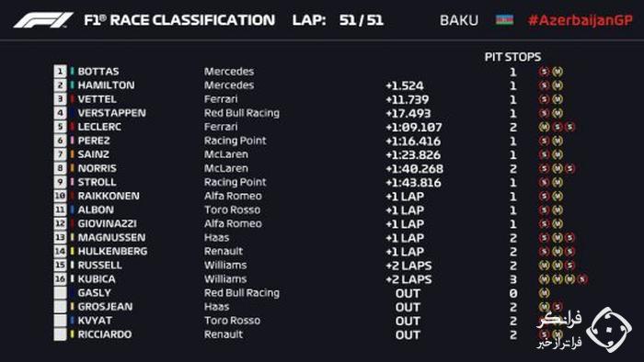Click the PIT STOPS column header
The height and width of the screenshot is (362, 644).
[x=512, y=57]
